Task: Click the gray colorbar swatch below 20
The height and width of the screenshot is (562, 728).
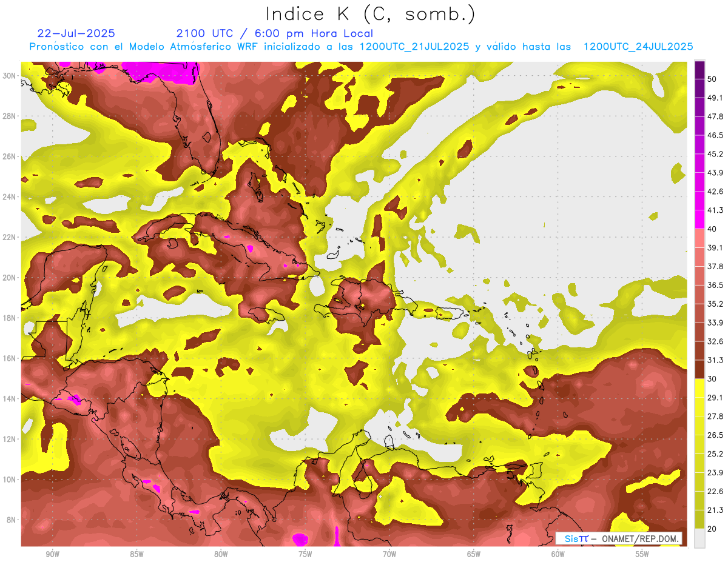Action: tap(699, 538)
